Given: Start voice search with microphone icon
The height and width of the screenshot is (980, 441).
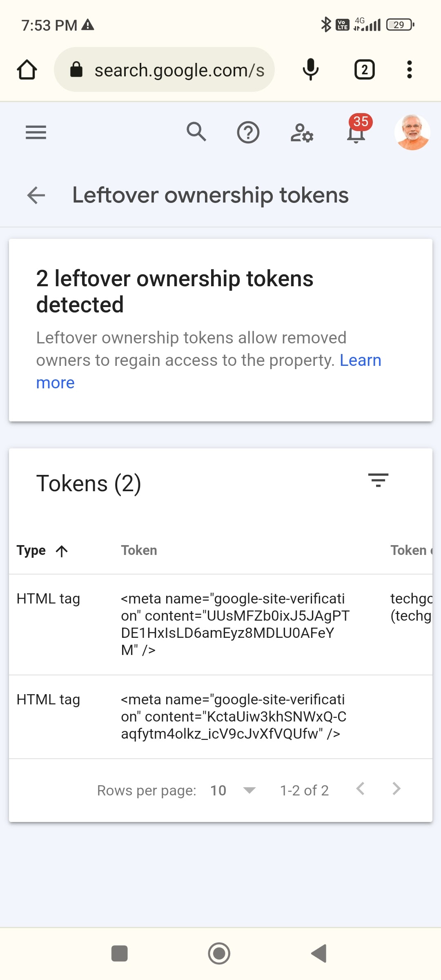Looking at the screenshot, I should click(x=310, y=70).
